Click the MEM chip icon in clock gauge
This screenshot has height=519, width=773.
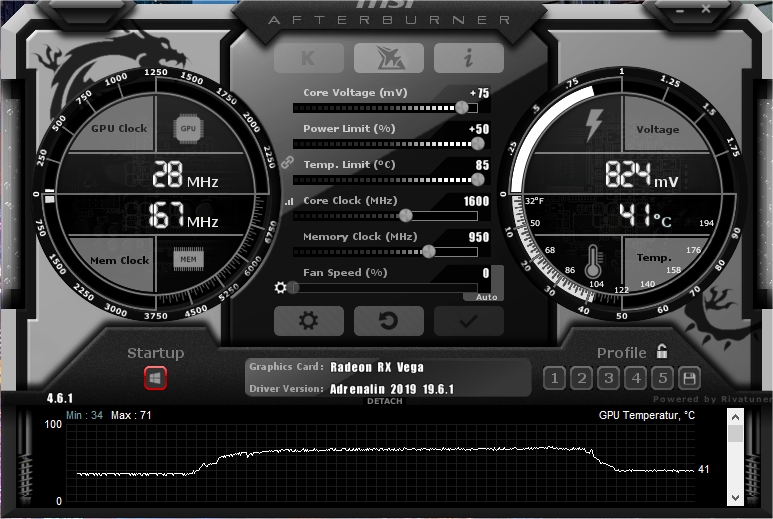pyautogui.click(x=188, y=259)
